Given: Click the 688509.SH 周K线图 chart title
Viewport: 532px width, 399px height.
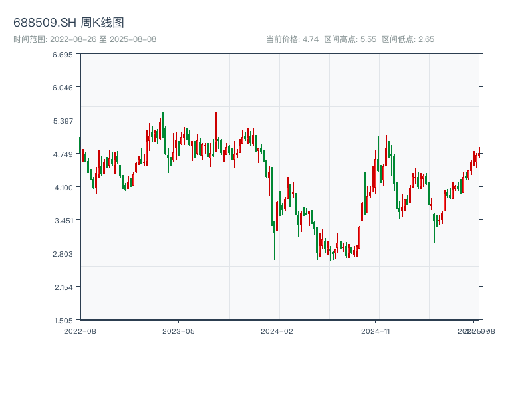Looking at the screenshot, I should [x=68, y=23].
